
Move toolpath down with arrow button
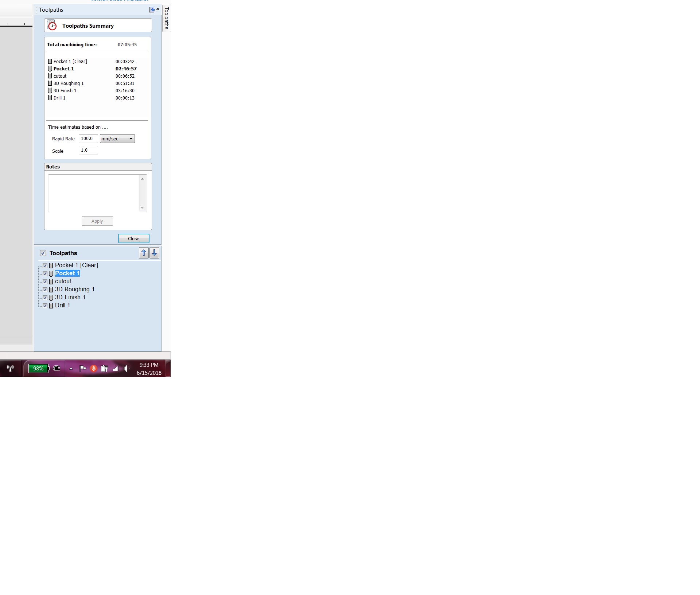(x=154, y=253)
